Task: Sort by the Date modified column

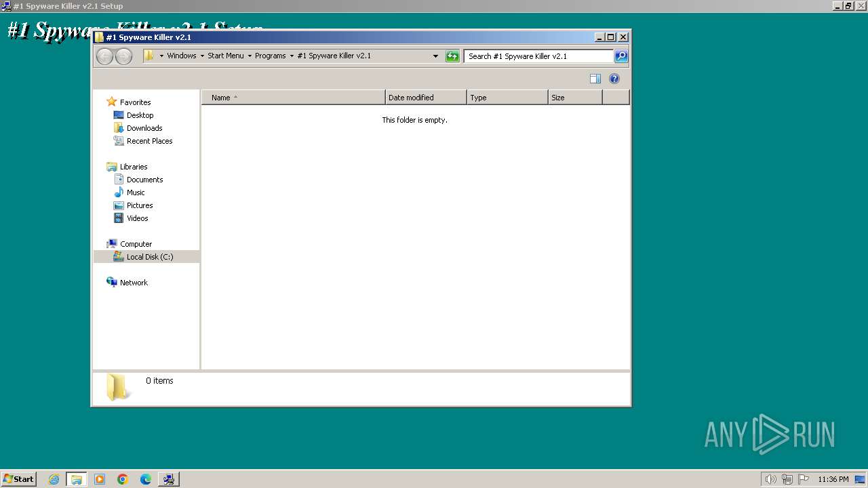Action: pos(426,98)
